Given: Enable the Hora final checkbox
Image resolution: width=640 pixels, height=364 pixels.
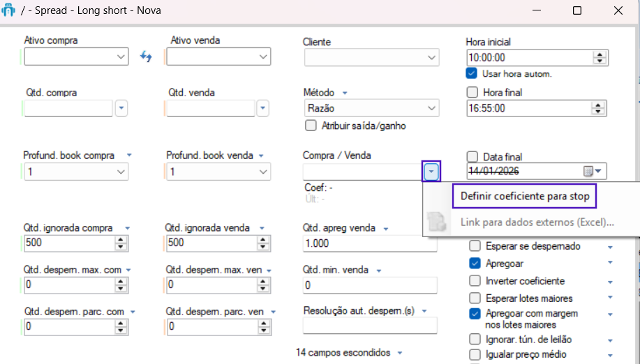Looking at the screenshot, I should [472, 92].
